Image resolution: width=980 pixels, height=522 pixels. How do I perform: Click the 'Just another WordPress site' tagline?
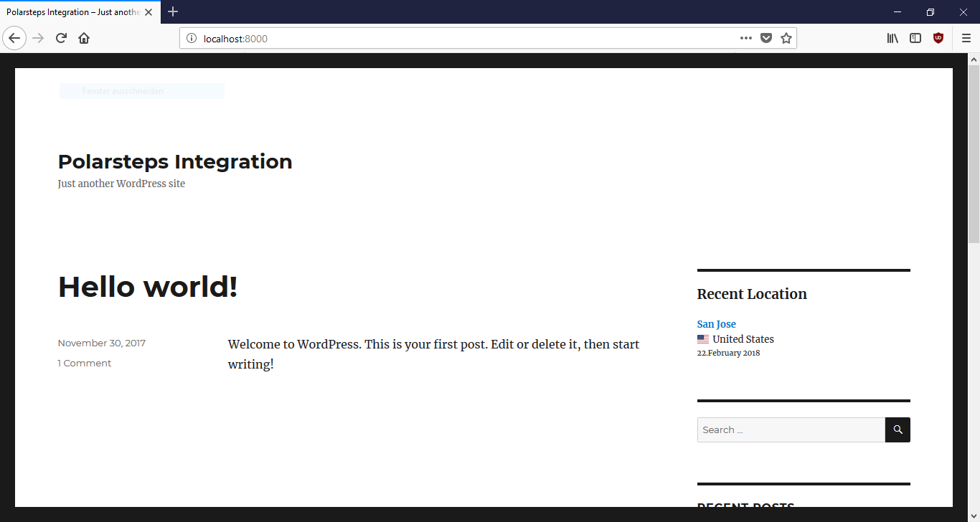(x=122, y=184)
